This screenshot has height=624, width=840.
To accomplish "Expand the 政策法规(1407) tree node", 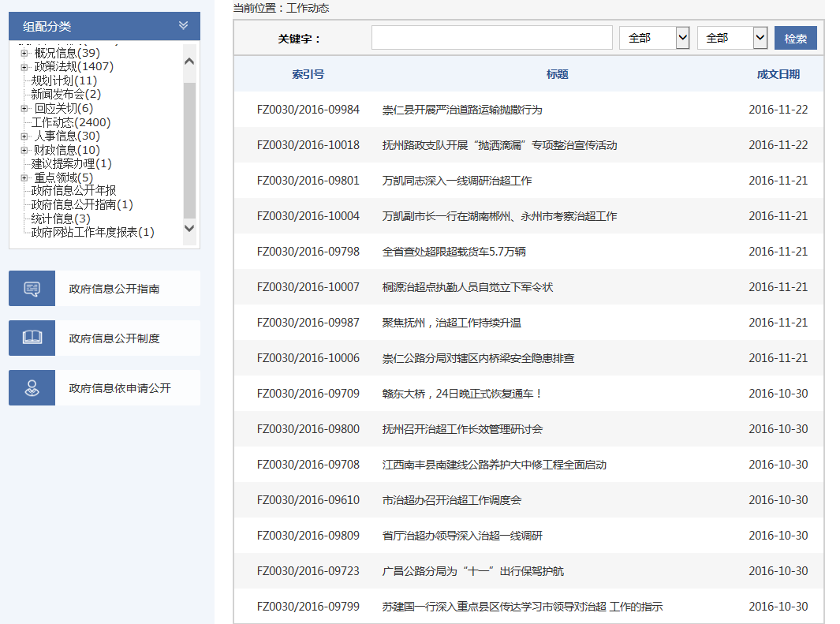I will [24, 67].
